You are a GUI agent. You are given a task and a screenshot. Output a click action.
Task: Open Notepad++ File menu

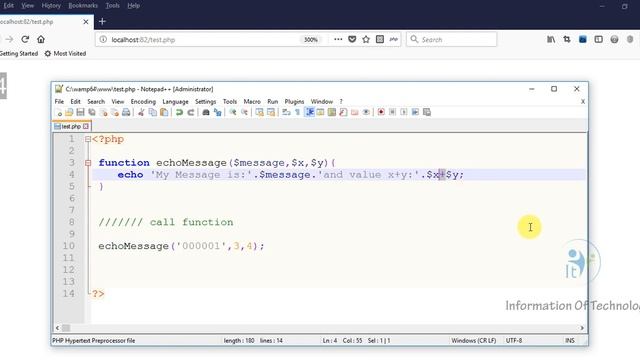(59, 102)
